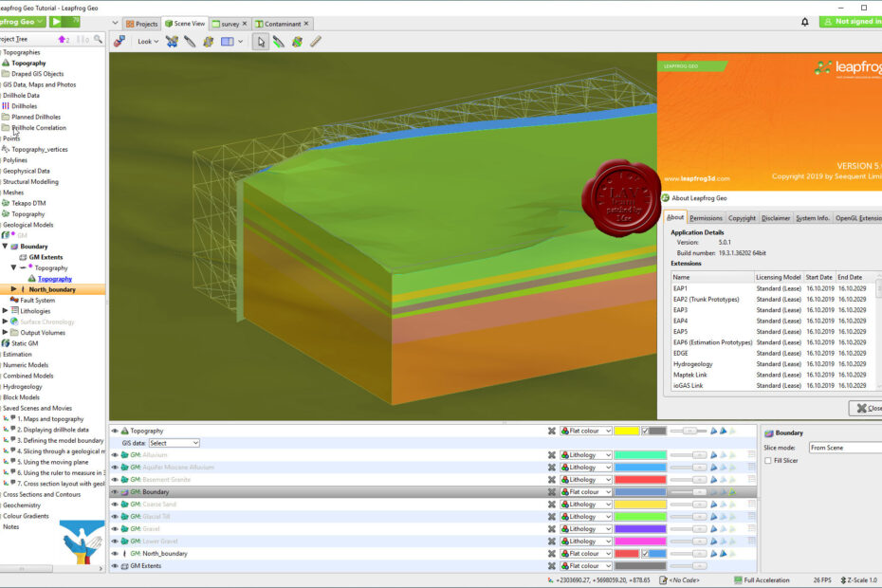Click Full Acceleration status bar icon
Screen dimensions: 882x588
click(738, 580)
